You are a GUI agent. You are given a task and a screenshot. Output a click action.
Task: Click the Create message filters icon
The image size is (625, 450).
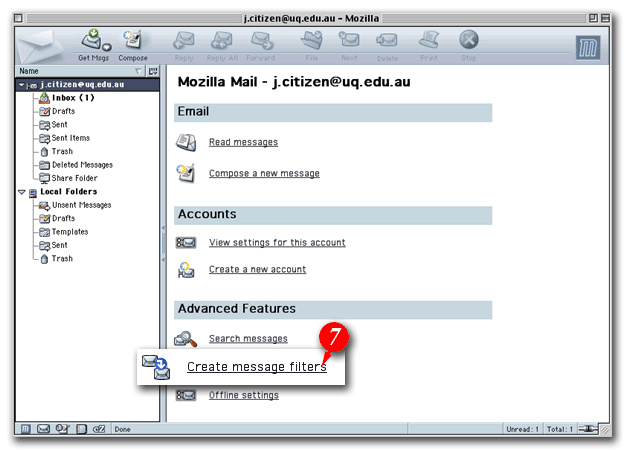tap(157, 367)
